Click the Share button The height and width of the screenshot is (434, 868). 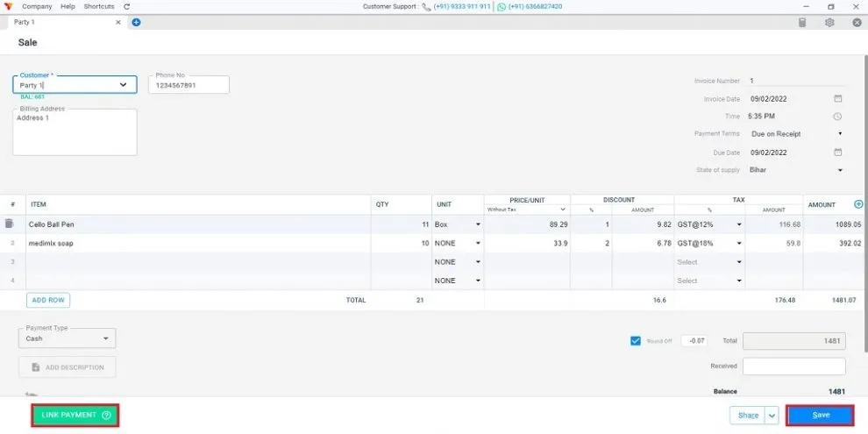[x=748, y=416]
